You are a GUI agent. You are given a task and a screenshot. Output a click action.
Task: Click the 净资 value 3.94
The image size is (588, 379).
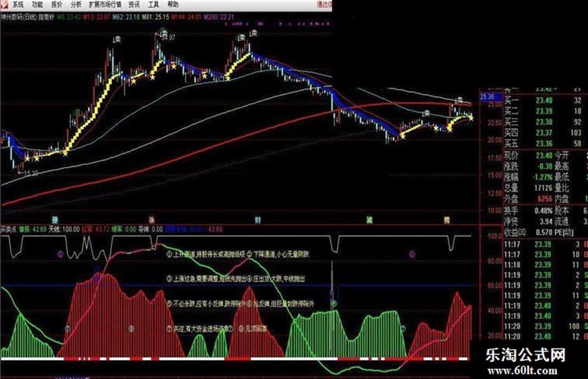(546, 222)
